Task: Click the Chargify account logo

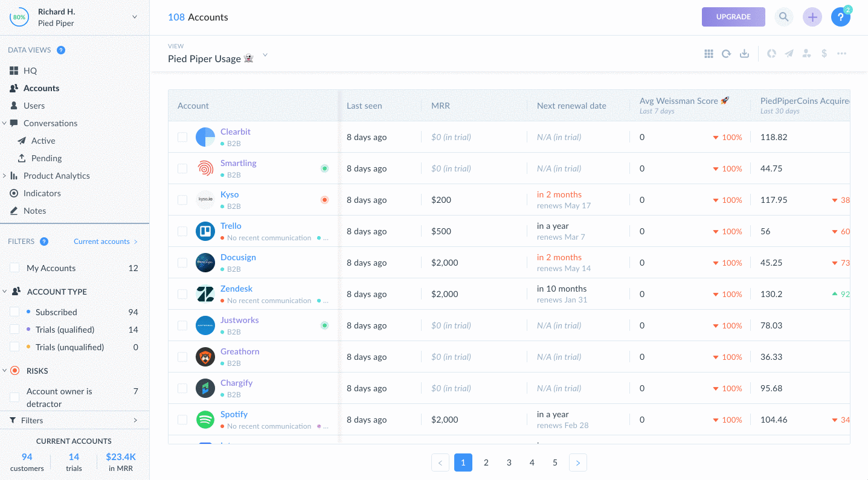Action: click(x=205, y=388)
